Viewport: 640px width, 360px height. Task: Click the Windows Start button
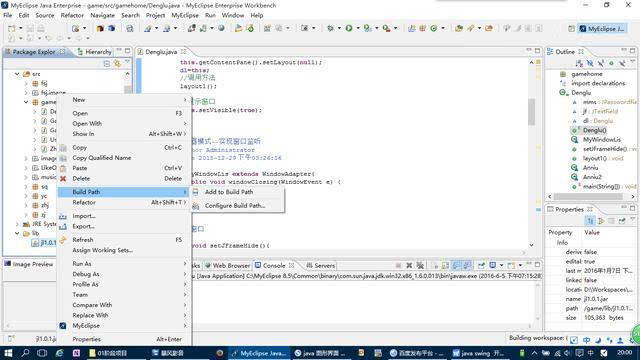[8, 353]
